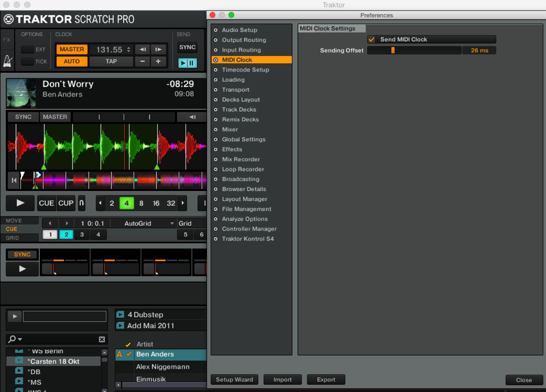Uncheck the Send MIDI Clock checkbox

pos(371,40)
